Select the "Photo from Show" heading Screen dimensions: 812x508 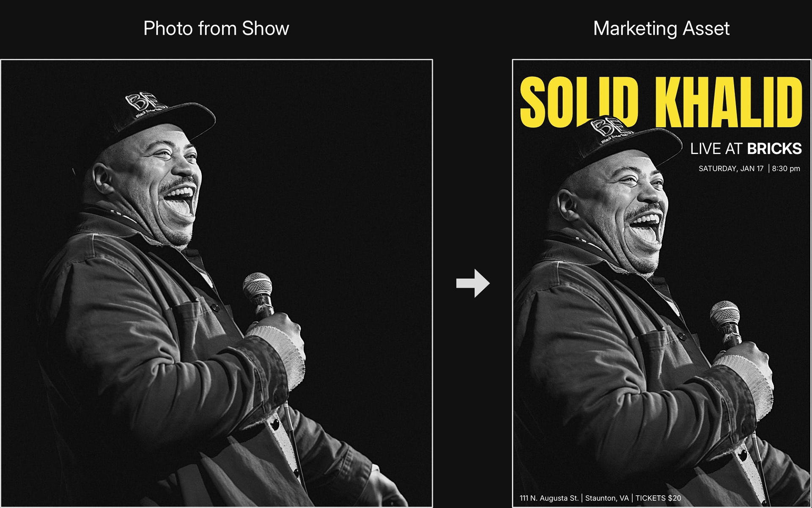tap(216, 28)
